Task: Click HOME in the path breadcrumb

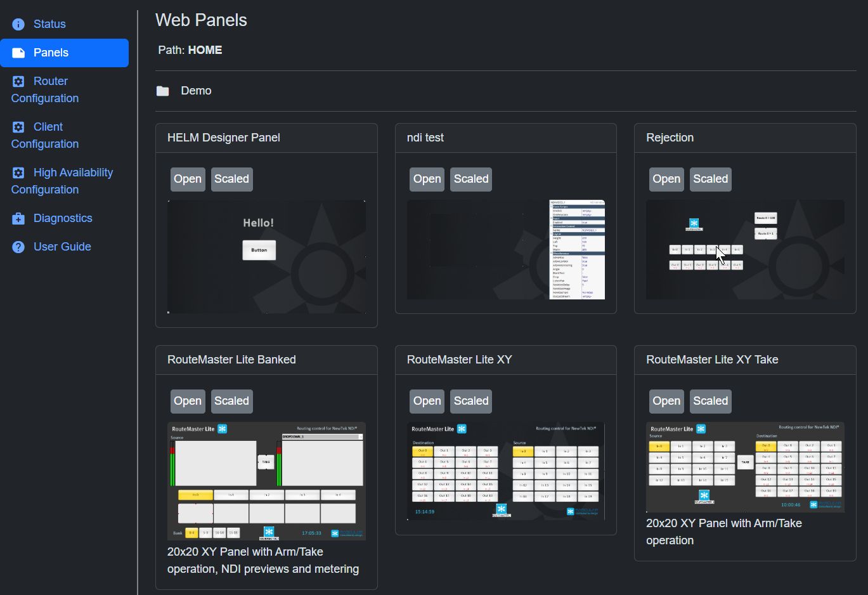Action: pyautogui.click(x=205, y=50)
